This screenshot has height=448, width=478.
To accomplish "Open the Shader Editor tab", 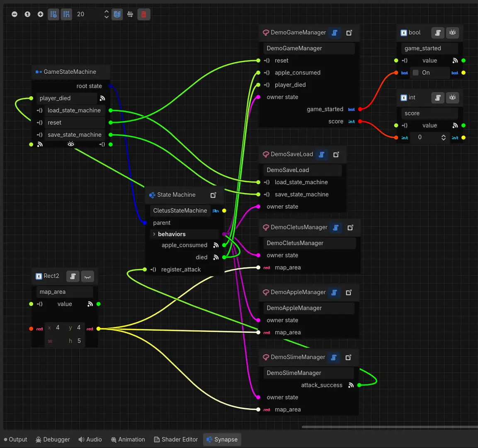I will pyautogui.click(x=176, y=439).
